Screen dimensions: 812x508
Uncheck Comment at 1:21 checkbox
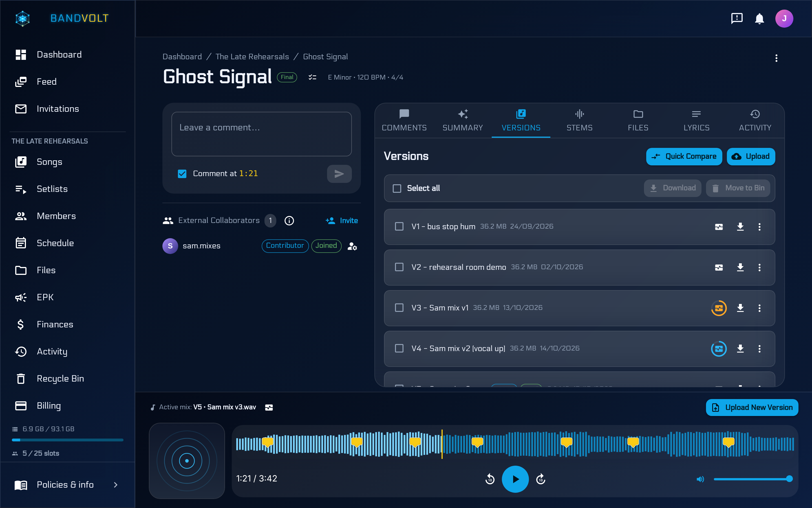(x=182, y=174)
